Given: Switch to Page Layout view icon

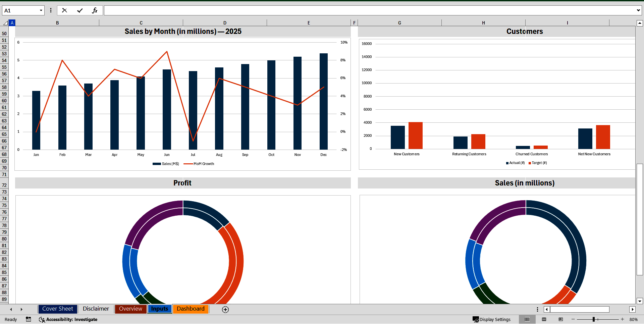Looking at the screenshot, I should 544,319.
